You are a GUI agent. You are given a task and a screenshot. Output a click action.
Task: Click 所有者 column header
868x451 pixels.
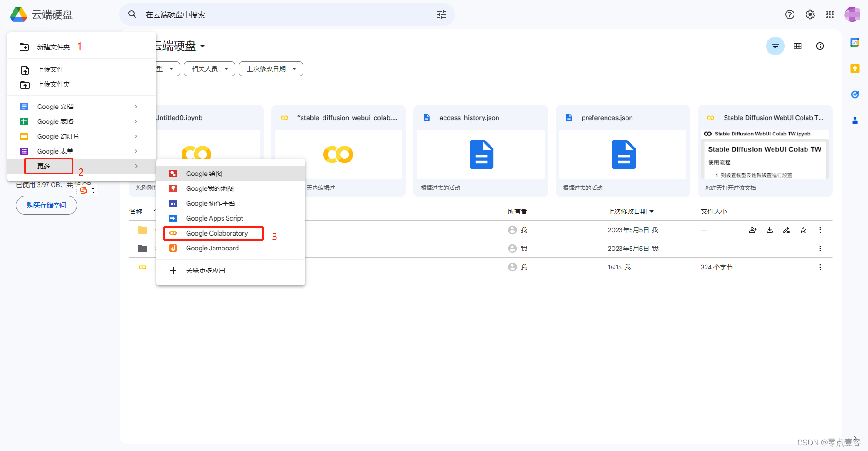(517, 211)
